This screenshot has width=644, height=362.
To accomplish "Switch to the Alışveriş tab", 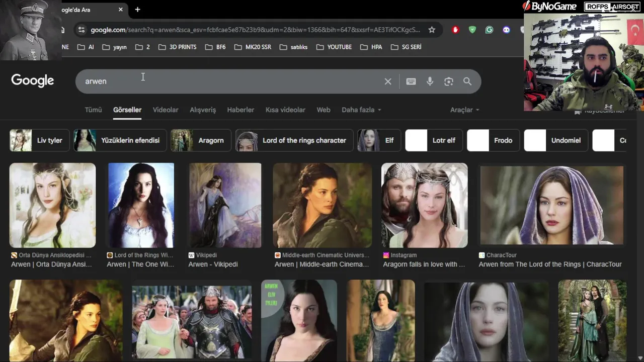I will pyautogui.click(x=203, y=110).
